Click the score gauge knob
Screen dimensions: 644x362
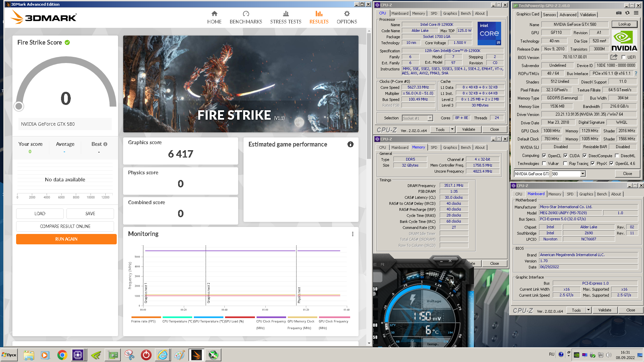(19, 106)
